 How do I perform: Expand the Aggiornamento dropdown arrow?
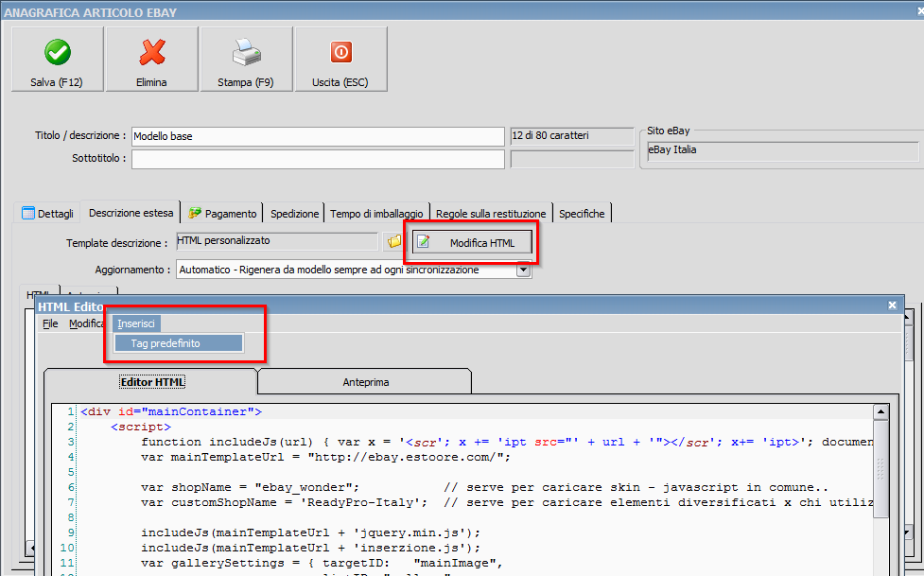tap(523, 270)
